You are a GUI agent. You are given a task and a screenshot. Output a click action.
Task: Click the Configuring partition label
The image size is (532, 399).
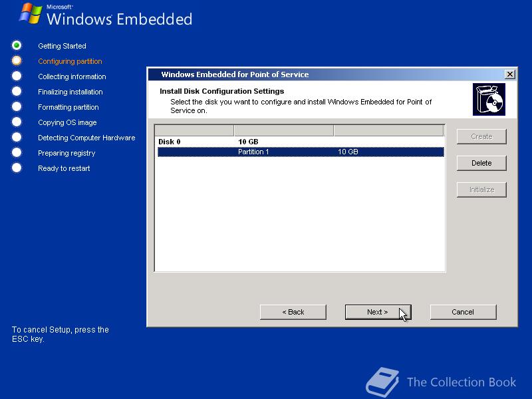(x=70, y=61)
